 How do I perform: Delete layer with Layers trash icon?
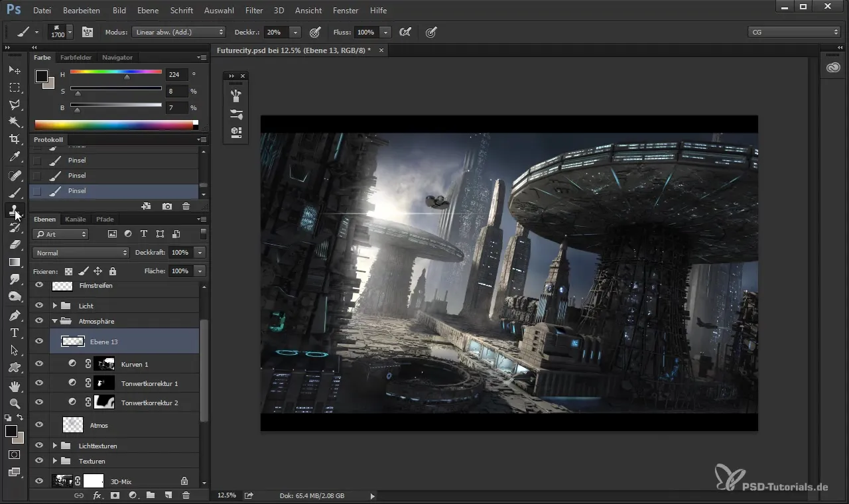(186, 495)
